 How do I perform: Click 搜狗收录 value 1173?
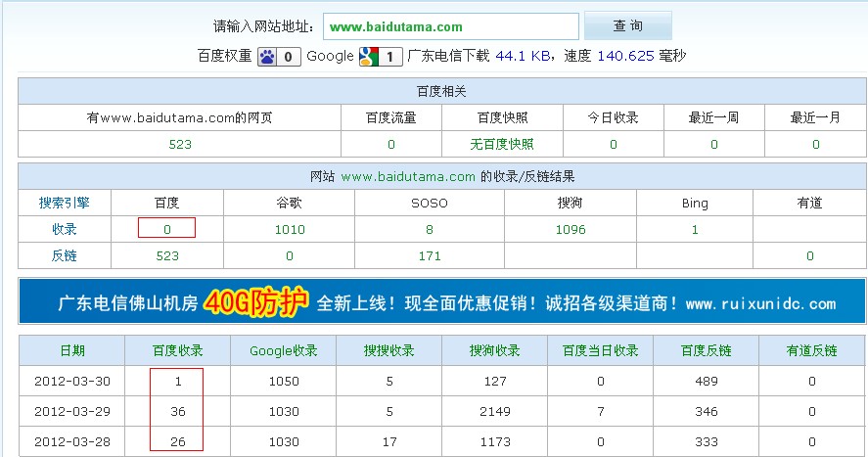coord(495,442)
